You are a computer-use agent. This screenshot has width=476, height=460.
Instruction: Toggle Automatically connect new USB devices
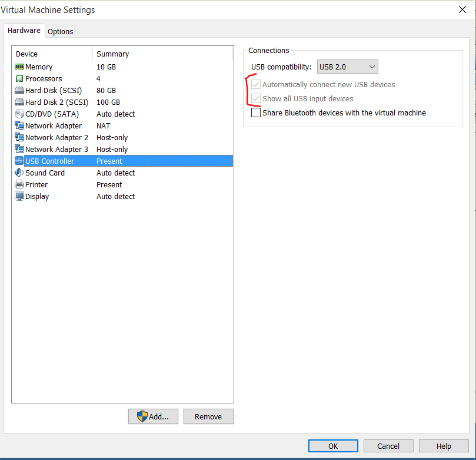coord(256,84)
